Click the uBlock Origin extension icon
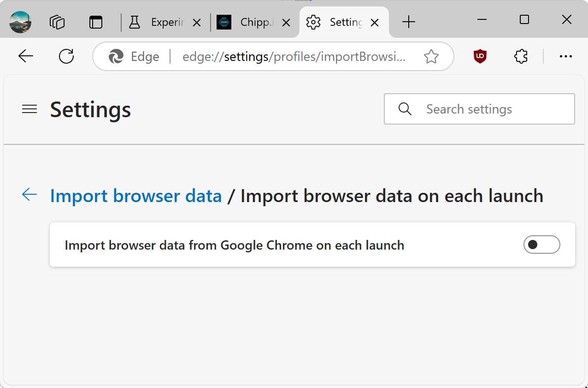 click(x=480, y=56)
